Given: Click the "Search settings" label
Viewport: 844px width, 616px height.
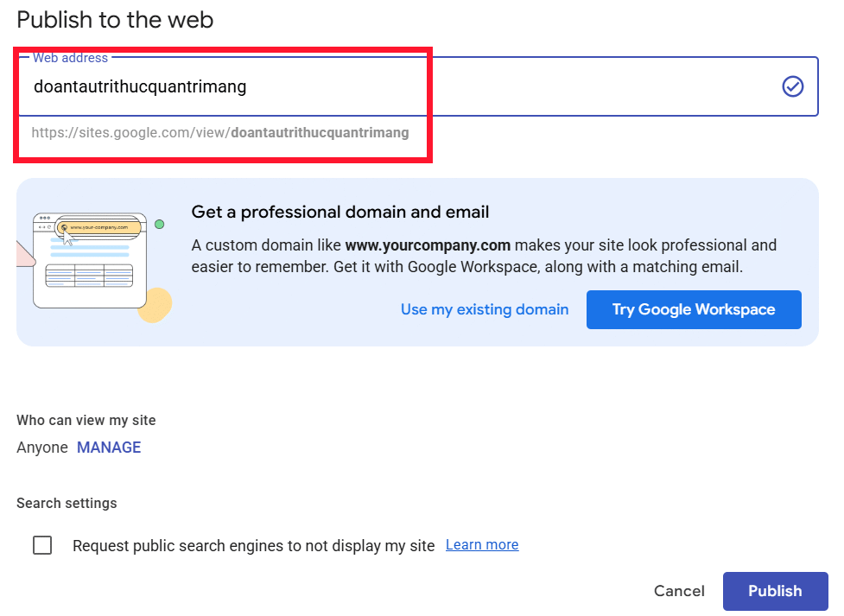Looking at the screenshot, I should [67, 503].
